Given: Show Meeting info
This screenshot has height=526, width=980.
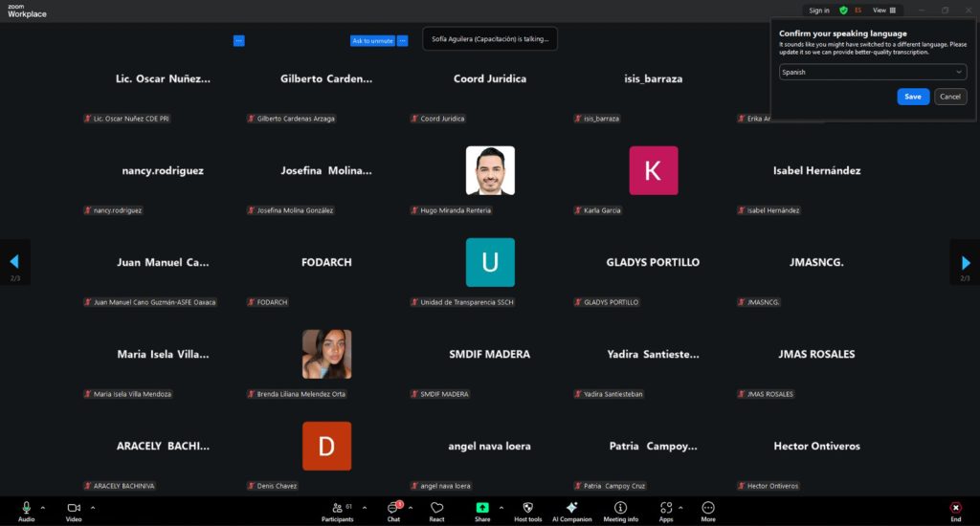Looking at the screenshot, I should tap(620, 511).
